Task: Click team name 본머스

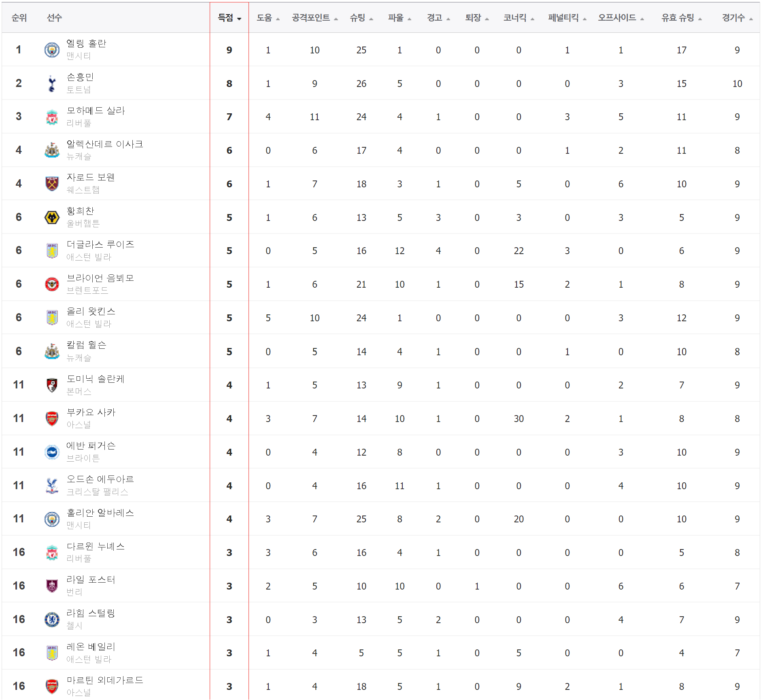Action: 79,391
